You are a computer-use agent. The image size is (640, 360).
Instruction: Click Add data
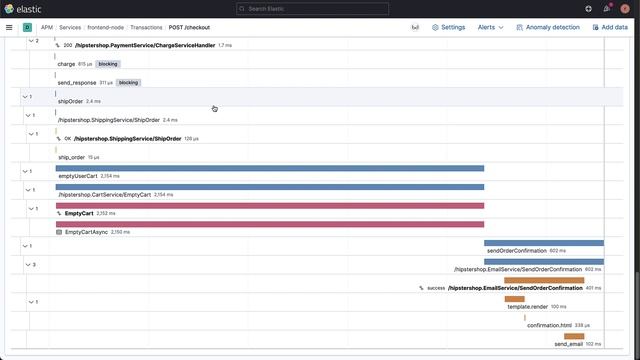(x=614, y=27)
